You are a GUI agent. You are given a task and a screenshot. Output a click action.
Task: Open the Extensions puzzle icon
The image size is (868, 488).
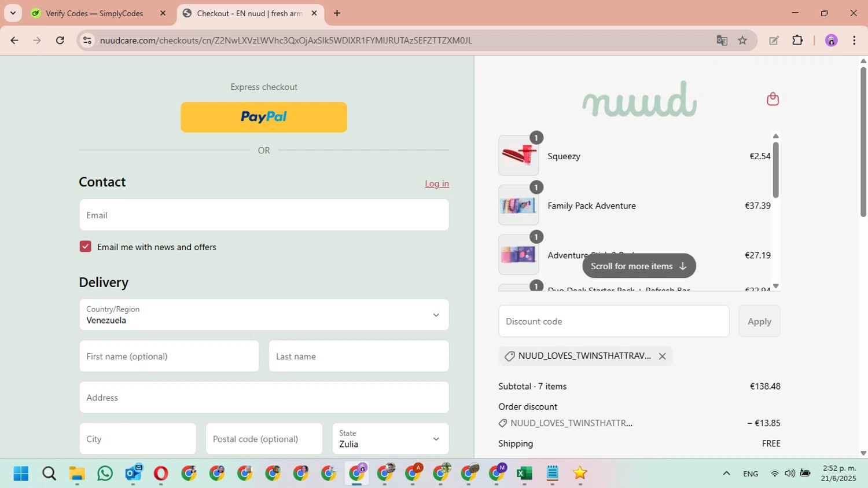coord(797,41)
